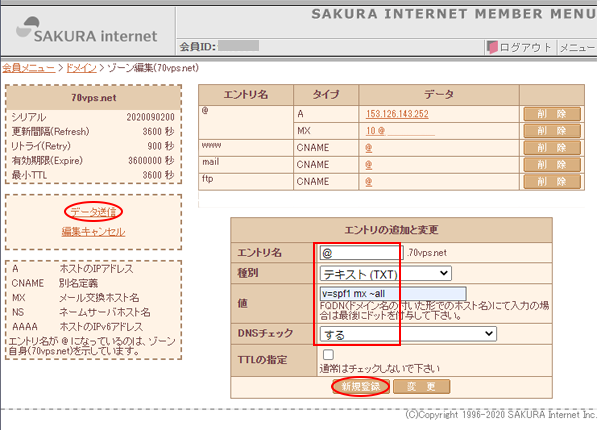Screen dimensions: 600x430
Task: Click the NS ネームサーバホスト名 legend row
Action: click(81, 312)
